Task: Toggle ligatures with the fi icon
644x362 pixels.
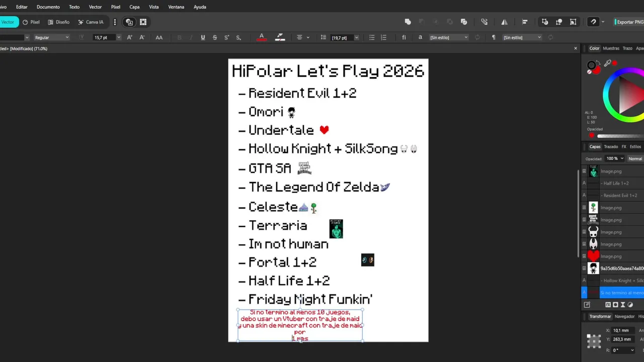Action: click(404, 38)
